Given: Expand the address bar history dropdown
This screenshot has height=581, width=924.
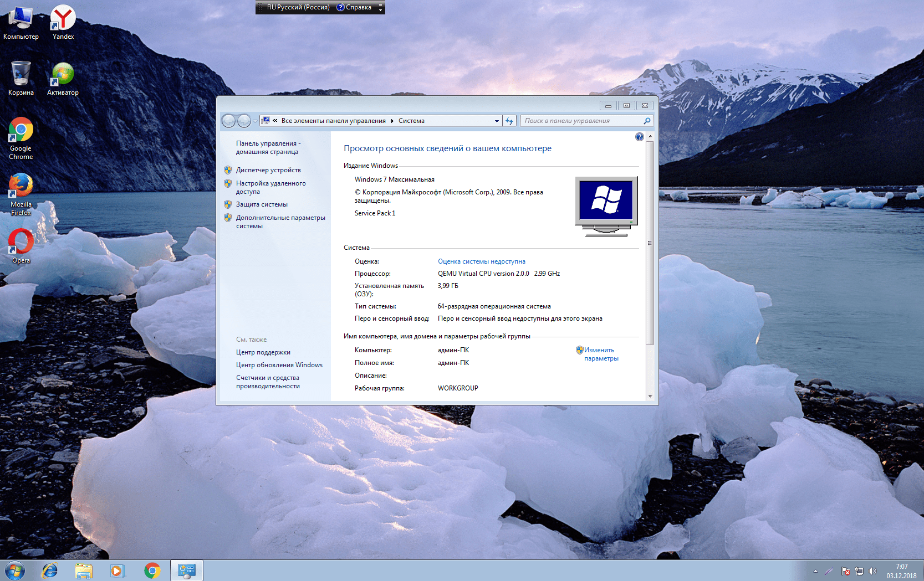Looking at the screenshot, I should [x=497, y=121].
